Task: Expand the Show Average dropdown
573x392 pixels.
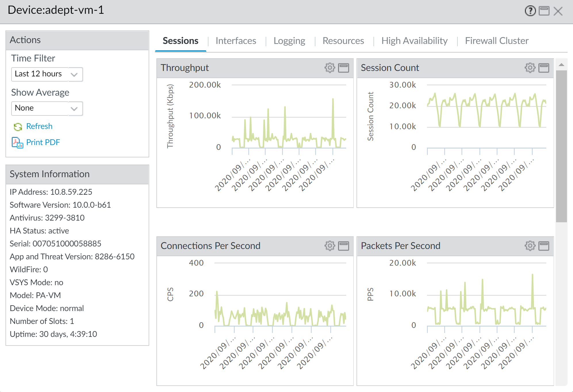Action: pyautogui.click(x=74, y=109)
